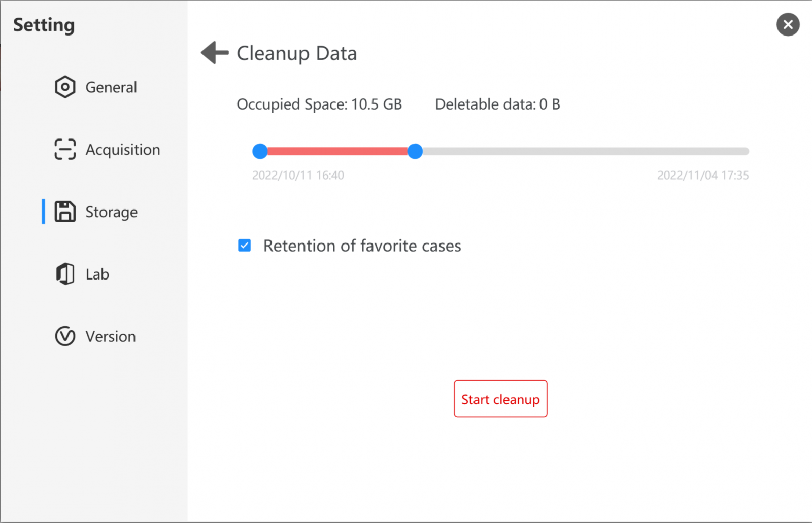Go back using the left arrow icon
This screenshot has height=523, width=812.
pos(215,53)
